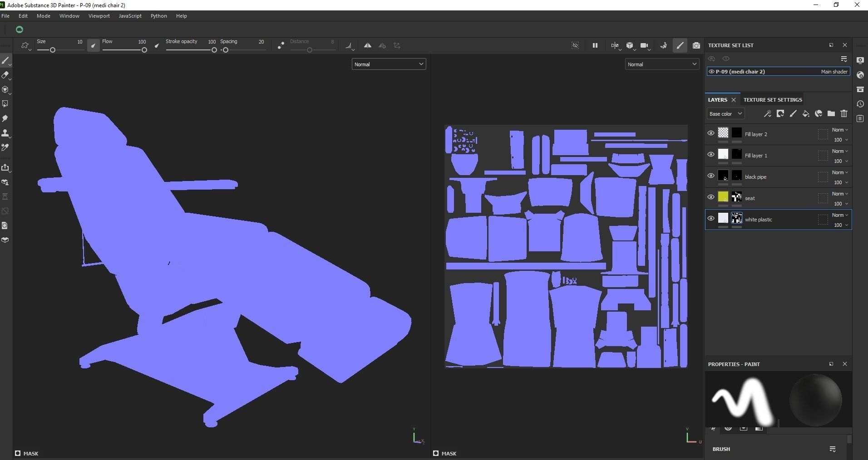Open shader settings panel icon

860,75
